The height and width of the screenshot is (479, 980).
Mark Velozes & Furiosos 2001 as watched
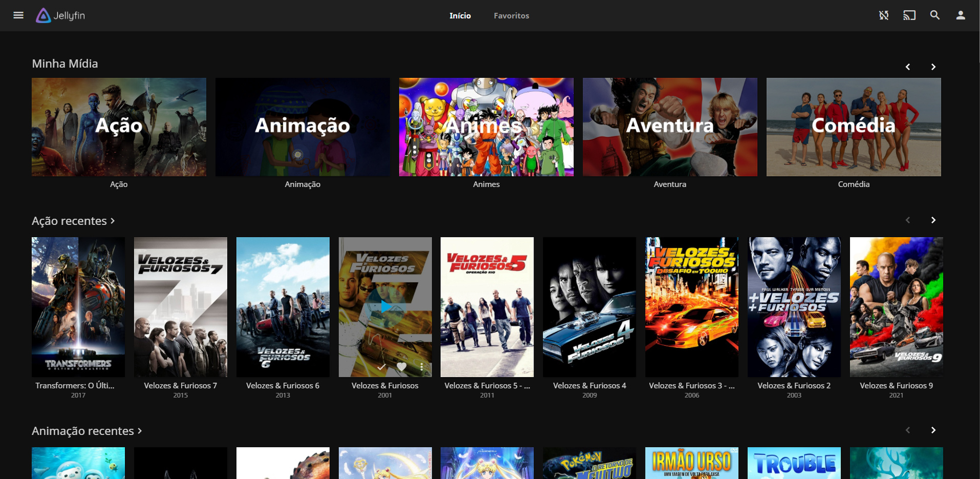click(x=381, y=366)
